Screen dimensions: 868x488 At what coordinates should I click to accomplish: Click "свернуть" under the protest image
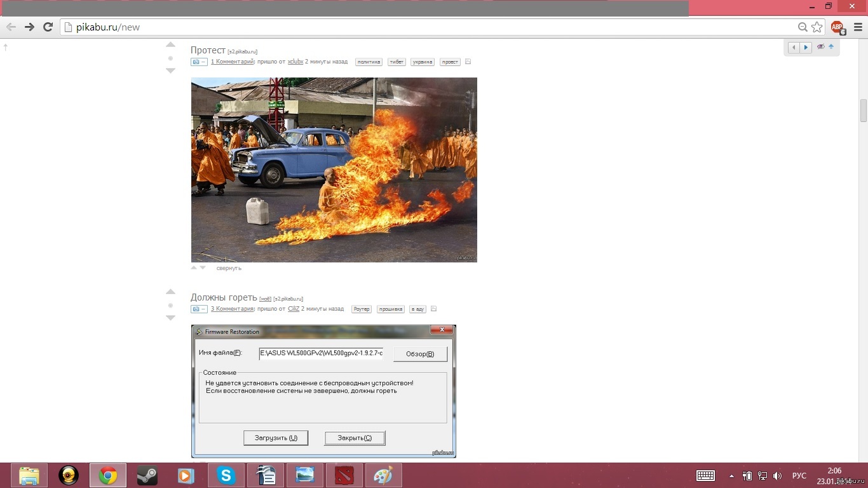click(229, 268)
